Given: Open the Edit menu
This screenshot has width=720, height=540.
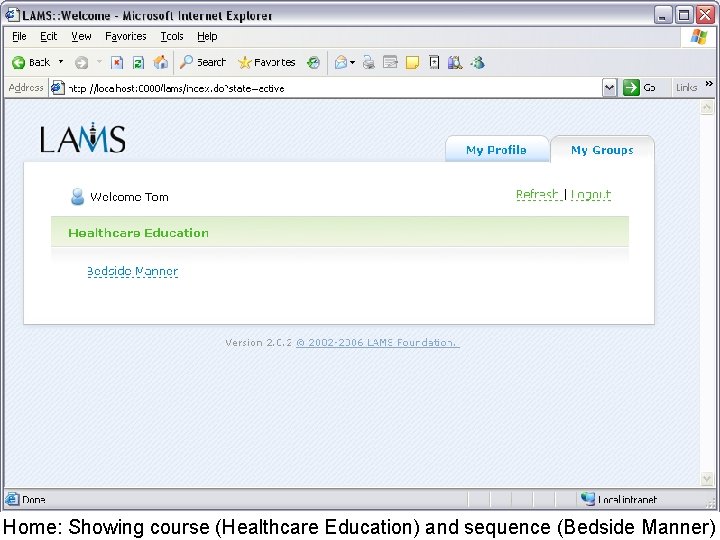Looking at the screenshot, I should [48, 36].
